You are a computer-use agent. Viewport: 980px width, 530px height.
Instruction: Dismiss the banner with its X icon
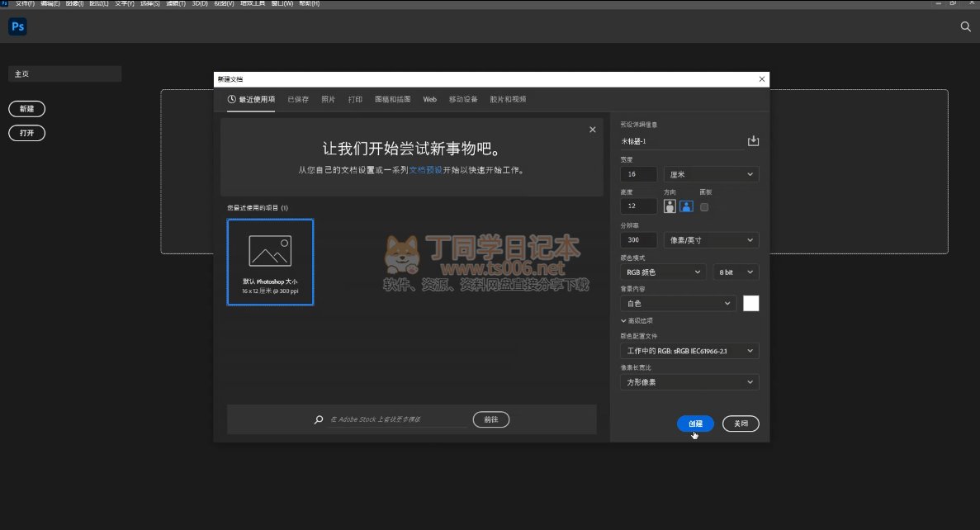[x=592, y=130]
